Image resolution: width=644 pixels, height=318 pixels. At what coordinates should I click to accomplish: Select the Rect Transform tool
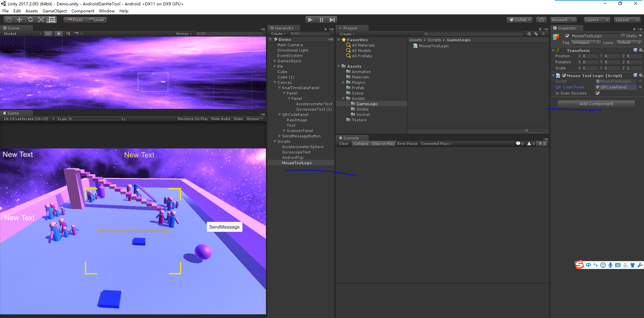[52, 19]
